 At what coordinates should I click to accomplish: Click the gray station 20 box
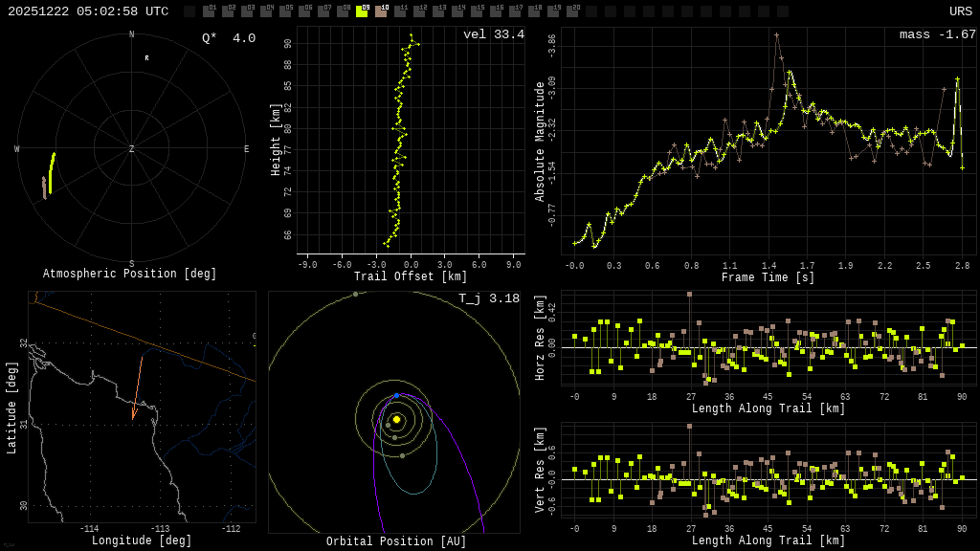tap(572, 11)
